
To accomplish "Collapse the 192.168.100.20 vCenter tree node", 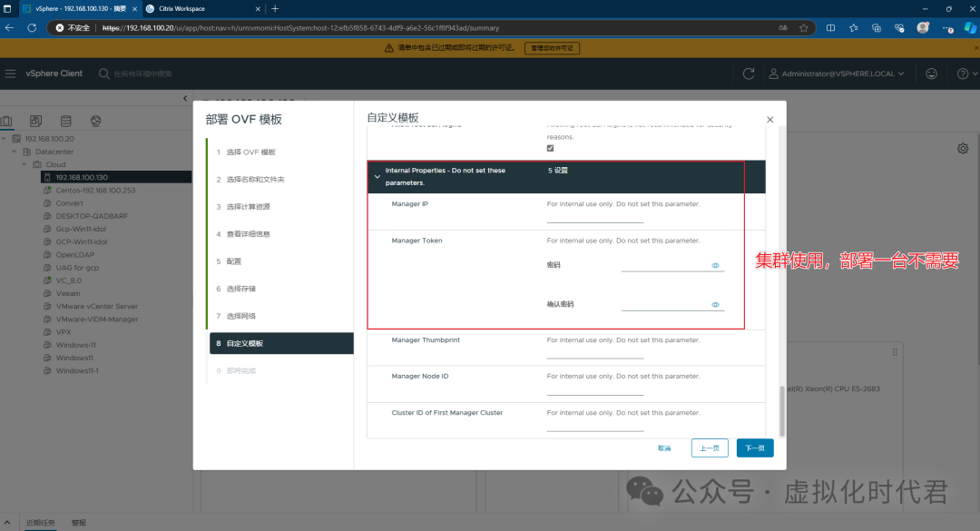I will tap(5, 139).
